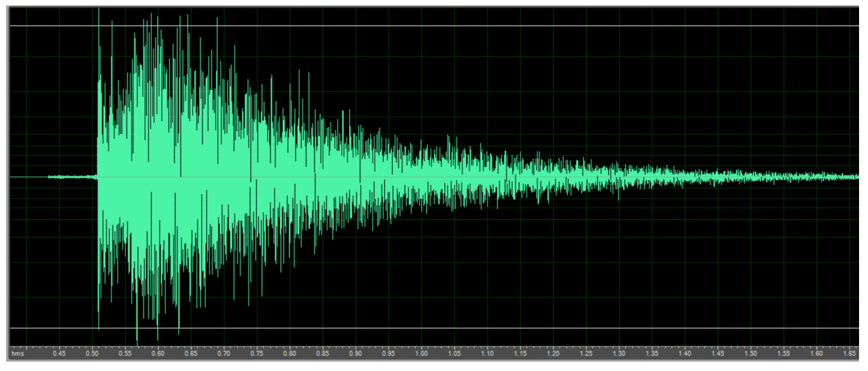The height and width of the screenshot is (371, 868).
Task: Select the 0.55 ruler tick label
Action: 125,353
